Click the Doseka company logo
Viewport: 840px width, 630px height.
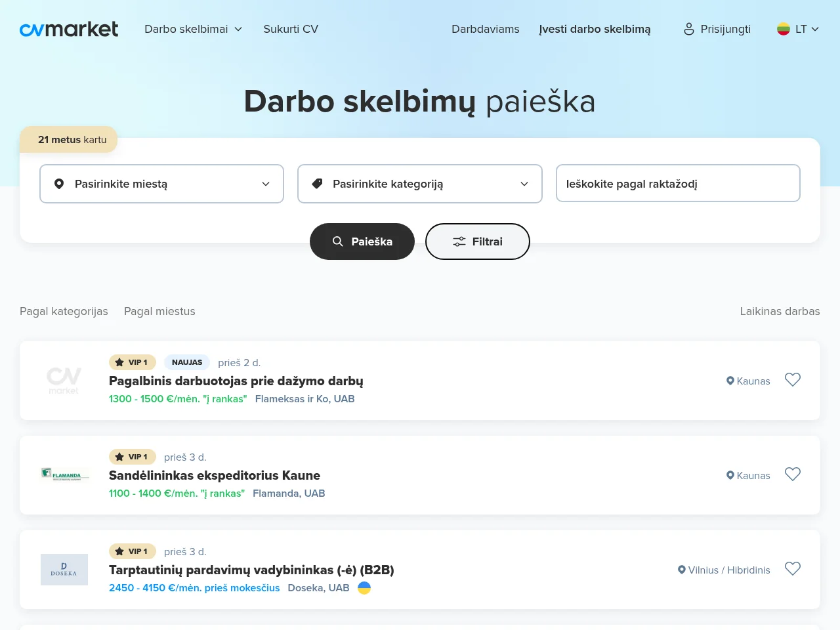click(64, 570)
